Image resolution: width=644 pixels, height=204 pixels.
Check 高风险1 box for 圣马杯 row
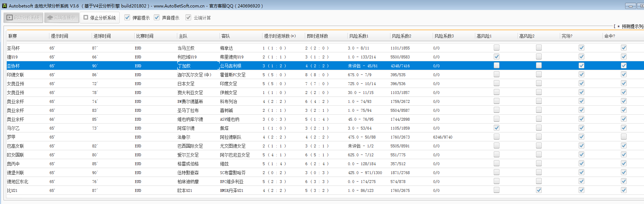point(496,48)
